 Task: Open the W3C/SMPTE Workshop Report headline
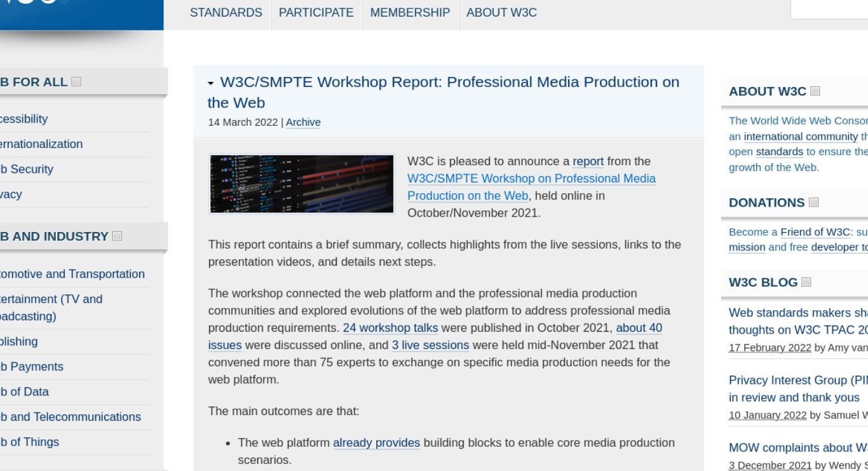coord(443,92)
